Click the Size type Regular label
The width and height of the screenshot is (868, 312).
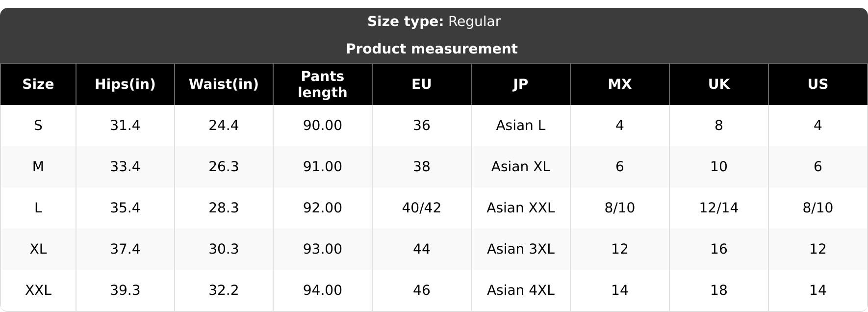click(x=434, y=22)
